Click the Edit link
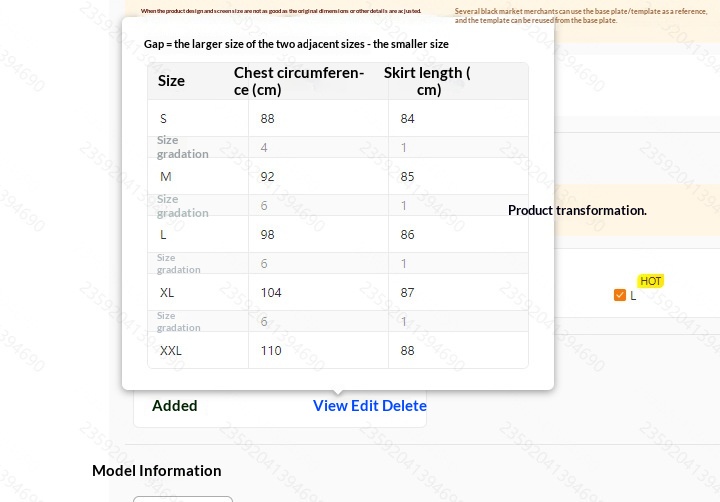This screenshot has height=502, width=720. (364, 406)
